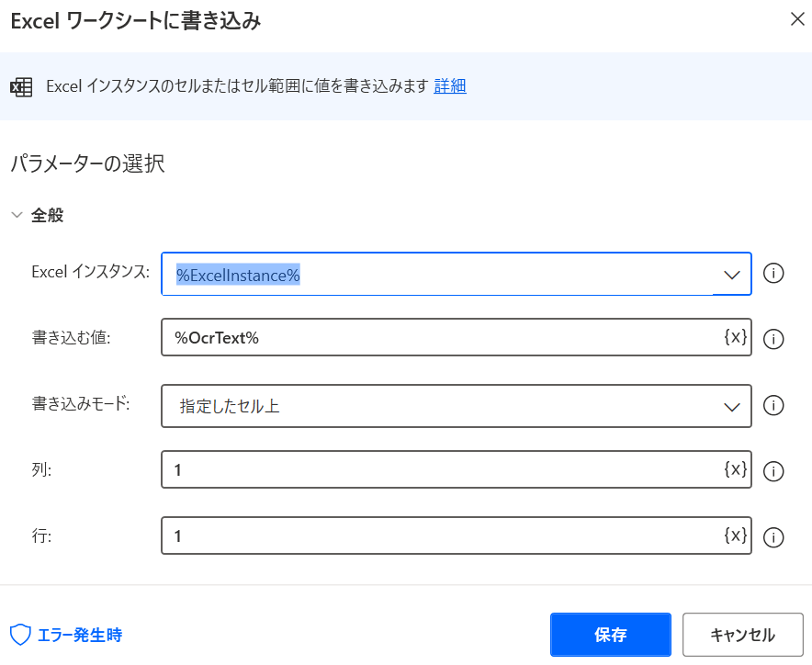
Task: Open エラー発生時 error handling settings
Action: tap(58, 635)
